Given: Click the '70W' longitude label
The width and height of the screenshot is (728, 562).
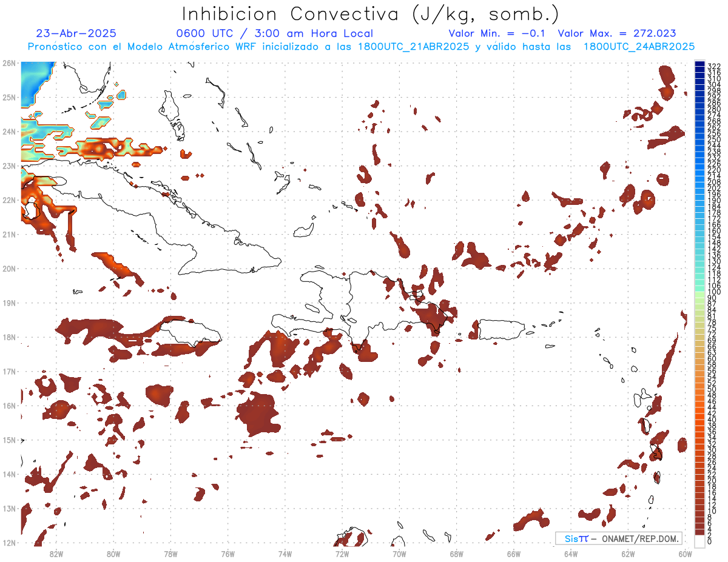Looking at the screenshot, I should tap(399, 553).
